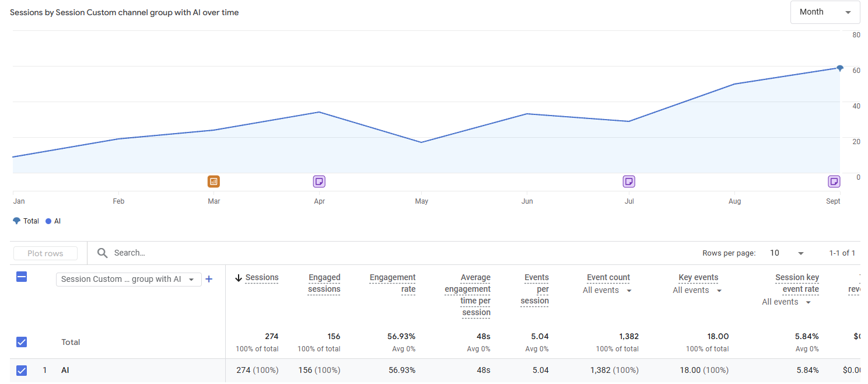Open the purple annotation note at September

pos(834,181)
